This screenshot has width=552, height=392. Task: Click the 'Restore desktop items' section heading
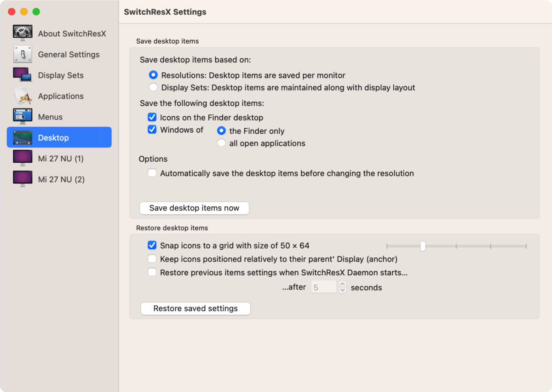172,228
